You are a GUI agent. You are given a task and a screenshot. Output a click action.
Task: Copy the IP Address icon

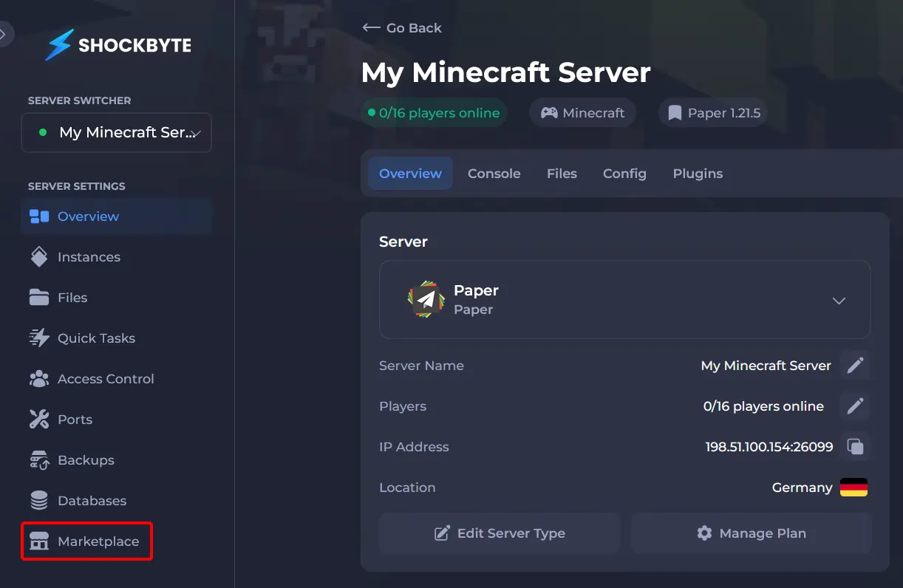point(855,447)
